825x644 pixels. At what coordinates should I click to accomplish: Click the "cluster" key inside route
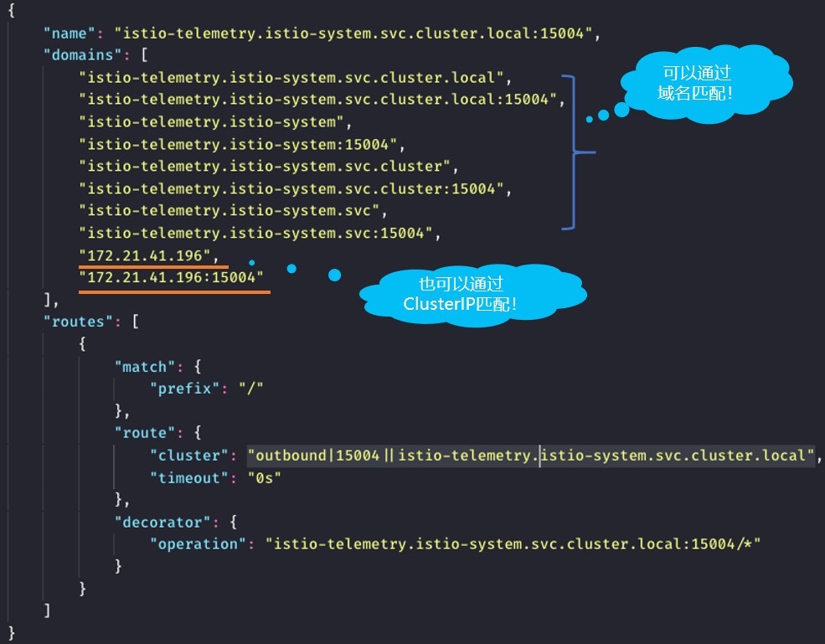pyautogui.click(x=186, y=456)
